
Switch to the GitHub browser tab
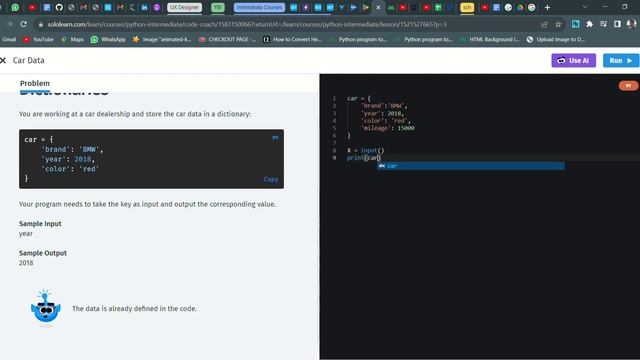[x=59, y=7]
